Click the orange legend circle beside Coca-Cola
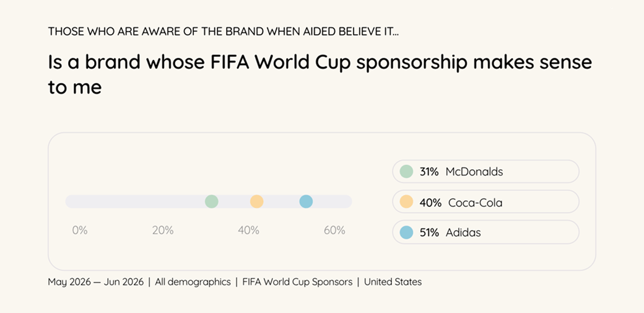 pyautogui.click(x=406, y=202)
